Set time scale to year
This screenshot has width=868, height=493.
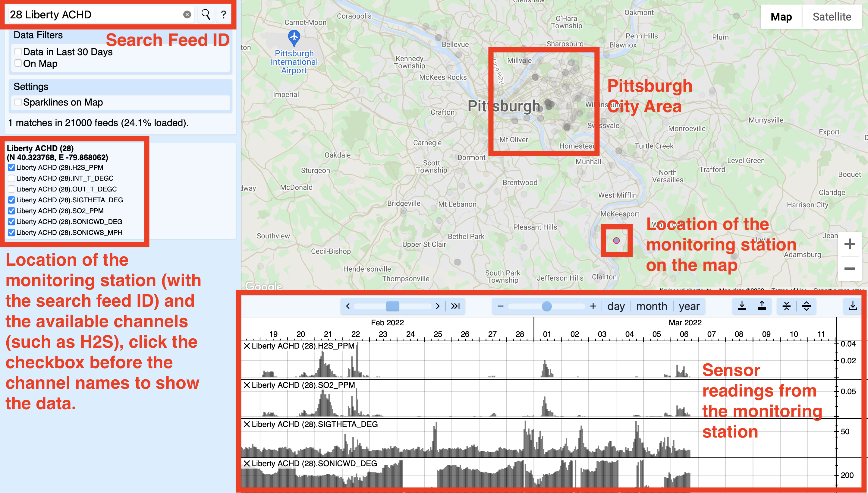[689, 306]
